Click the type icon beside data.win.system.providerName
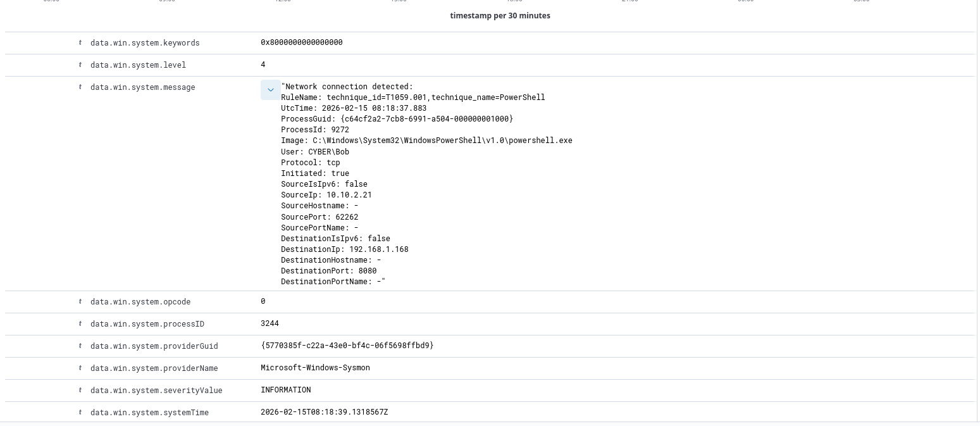The height and width of the screenshot is (426, 980). (80, 368)
